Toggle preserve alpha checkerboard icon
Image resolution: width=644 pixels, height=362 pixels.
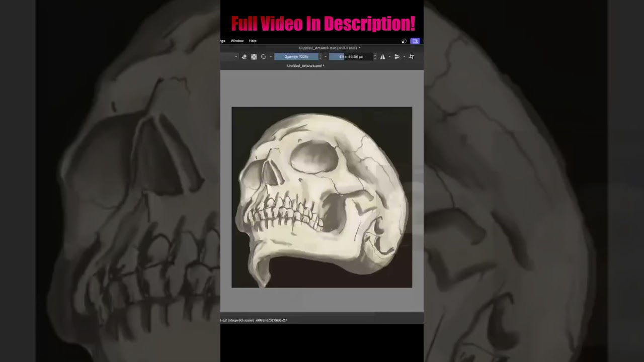coord(254,57)
